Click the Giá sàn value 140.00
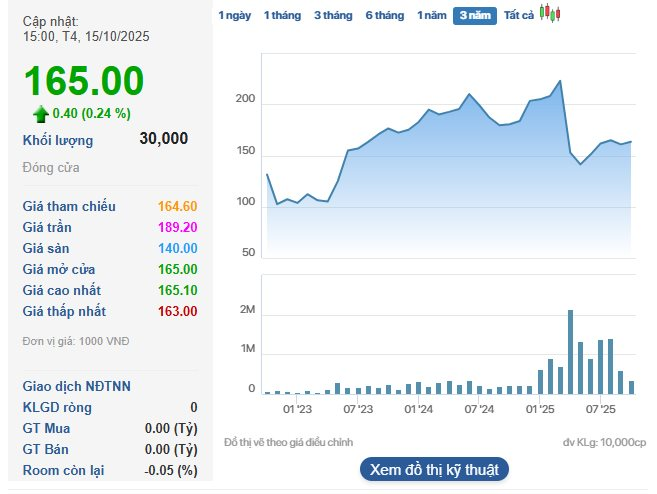 [177, 248]
